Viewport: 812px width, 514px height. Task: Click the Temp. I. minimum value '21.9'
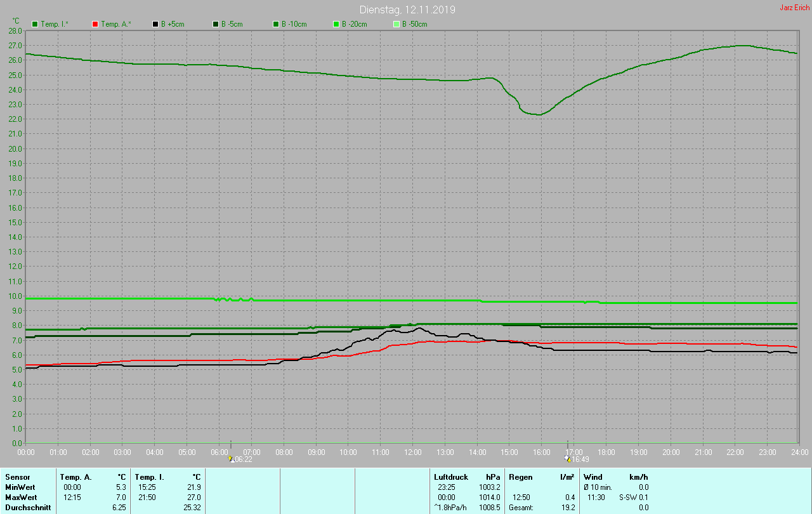point(194,487)
